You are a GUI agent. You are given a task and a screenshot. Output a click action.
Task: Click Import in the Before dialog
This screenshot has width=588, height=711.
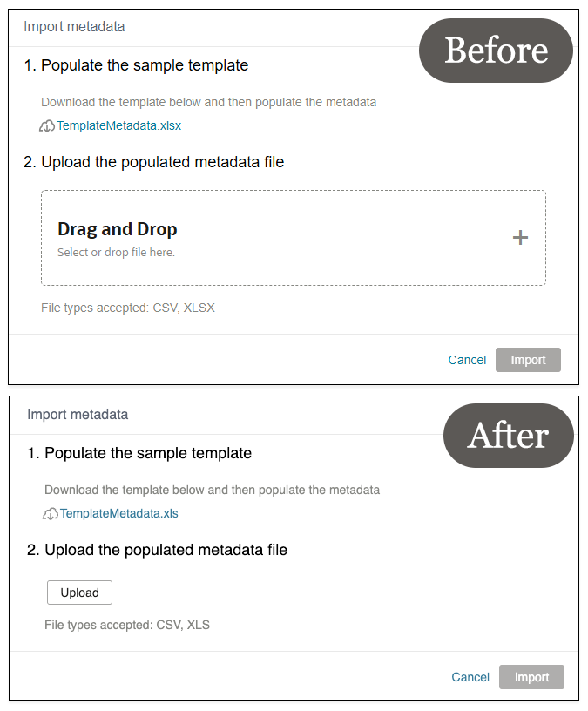(528, 360)
